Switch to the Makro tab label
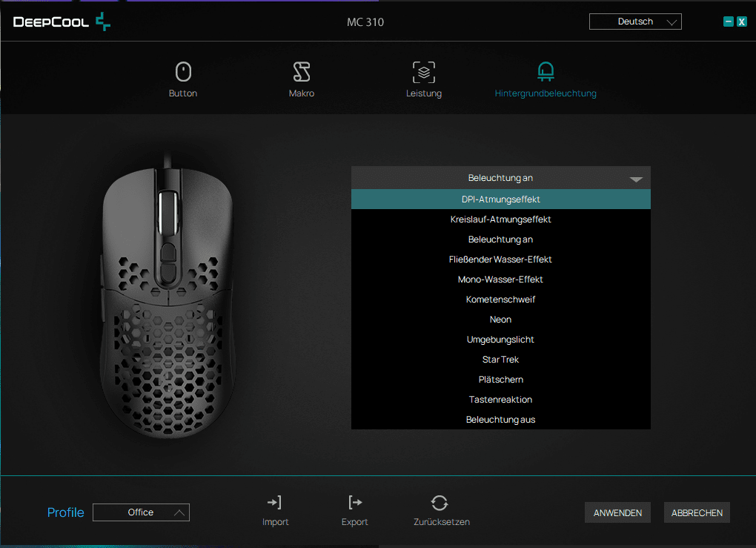Image resolution: width=756 pixels, height=548 pixels. (302, 93)
